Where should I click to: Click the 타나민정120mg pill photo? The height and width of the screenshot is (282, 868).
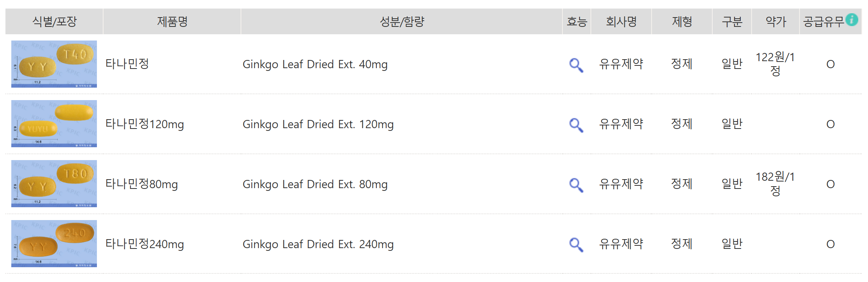tap(54, 124)
